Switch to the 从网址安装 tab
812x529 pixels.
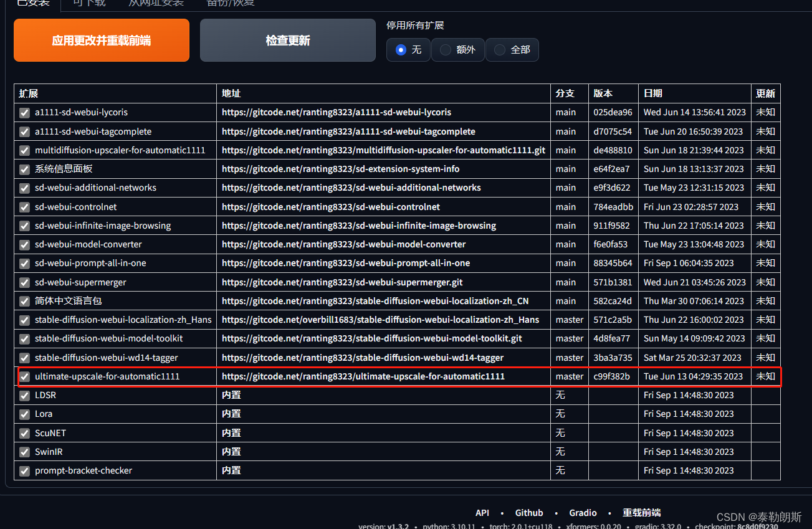[156, 3]
